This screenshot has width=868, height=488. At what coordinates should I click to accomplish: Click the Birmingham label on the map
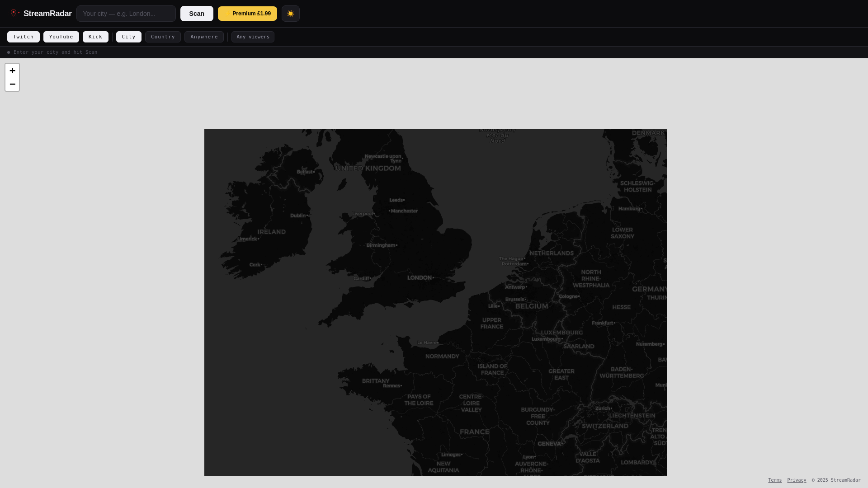click(x=381, y=245)
